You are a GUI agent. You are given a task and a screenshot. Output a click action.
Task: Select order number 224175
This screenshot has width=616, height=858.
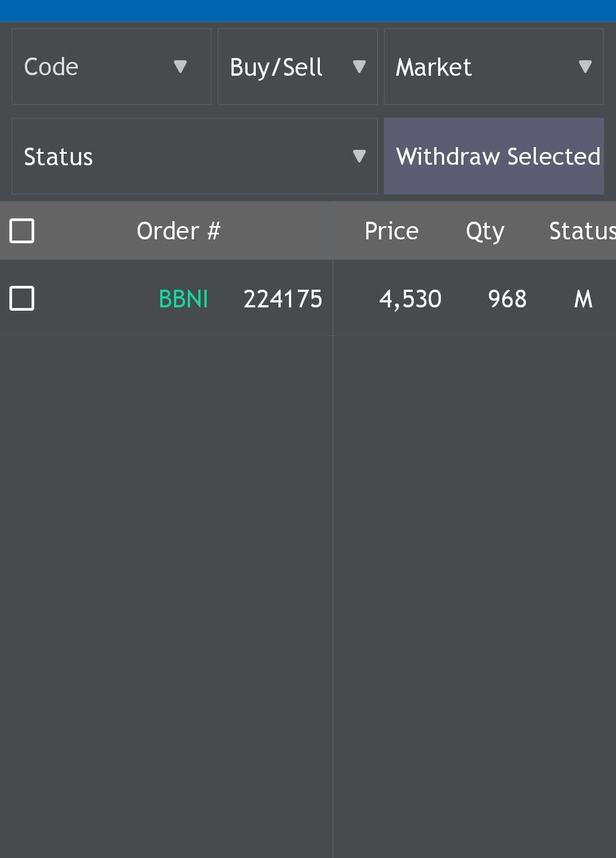tap(283, 299)
